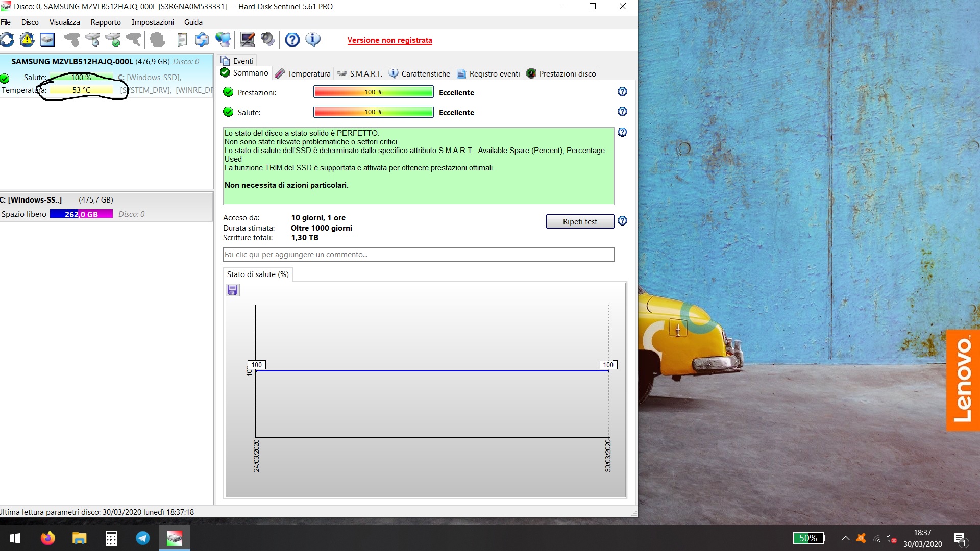This screenshot has height=551, width=980.
Task: Click the speaker sound toolbar icon
Action: [267, 40]
